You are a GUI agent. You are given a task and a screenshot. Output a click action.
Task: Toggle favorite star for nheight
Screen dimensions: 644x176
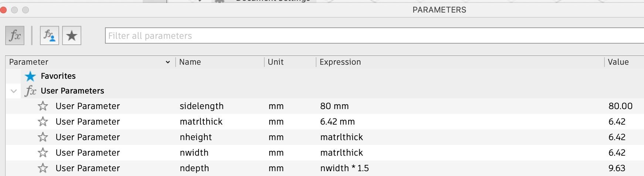pyautogui.click(x=43, y=137)
